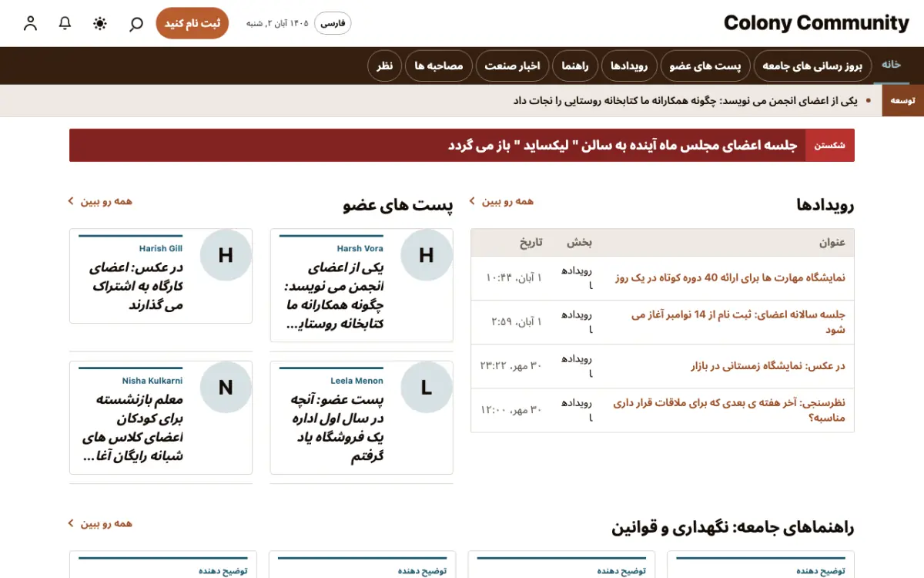Open the search magnifier icon

[x=136, y=23]
